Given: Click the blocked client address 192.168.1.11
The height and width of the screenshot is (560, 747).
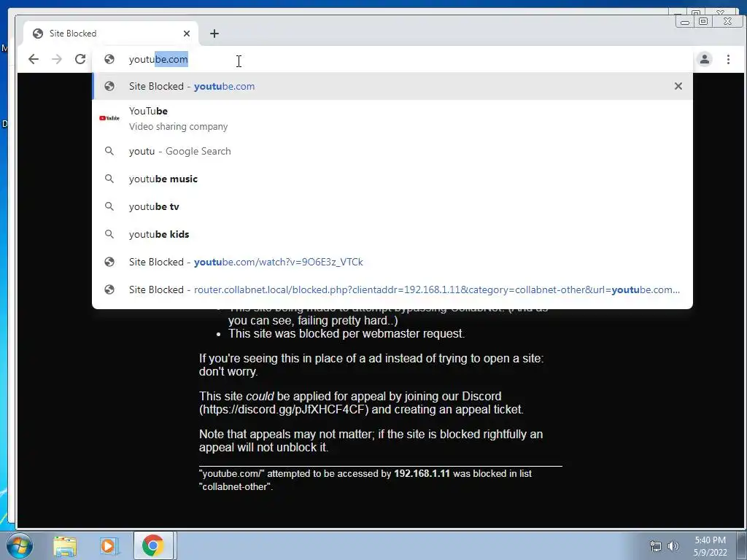Looking at the screenshot, I should (x=422, y=474).
